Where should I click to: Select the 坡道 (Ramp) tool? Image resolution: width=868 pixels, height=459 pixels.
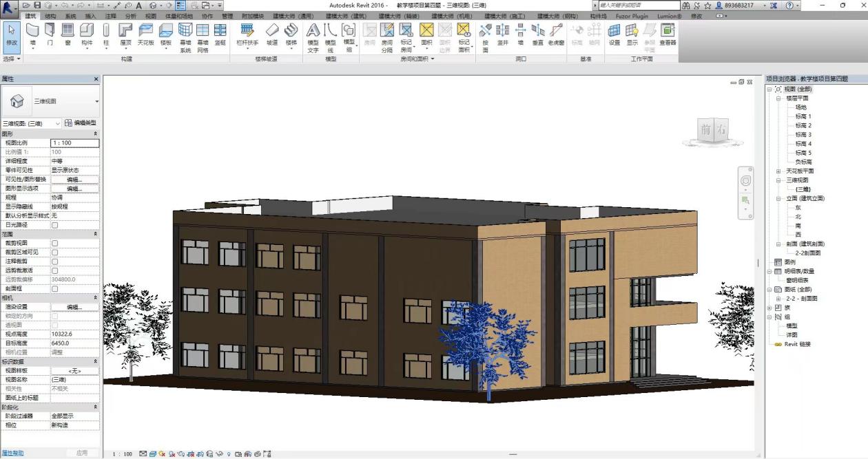tap(272, 34)
